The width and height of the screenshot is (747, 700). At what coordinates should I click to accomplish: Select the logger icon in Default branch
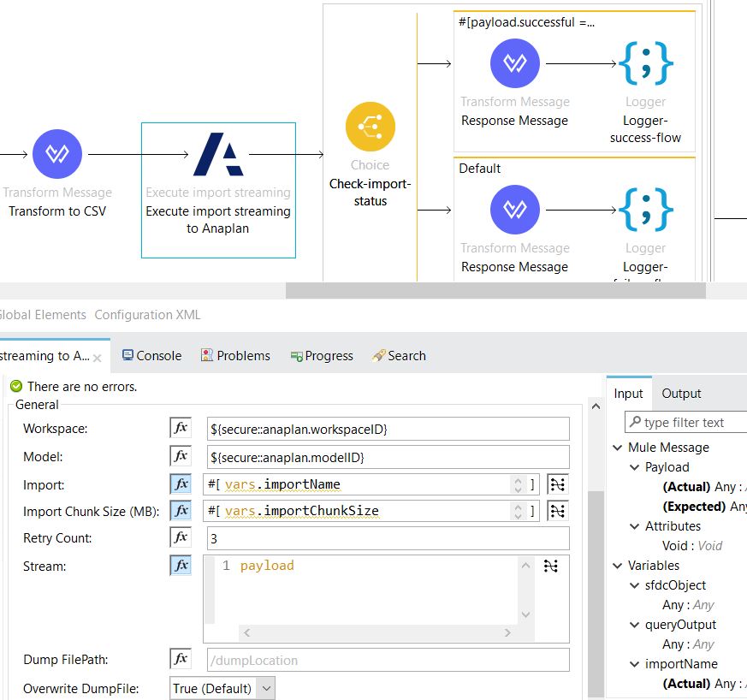pyautogui.click(x=645, y=210)
